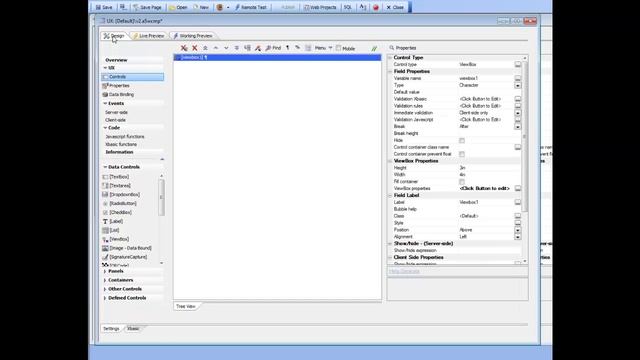Toggle the Hide checkbox in Field Properties
The height and width of the screenshot is (360, 640).
pyautogui.click(x=462, y=140)
